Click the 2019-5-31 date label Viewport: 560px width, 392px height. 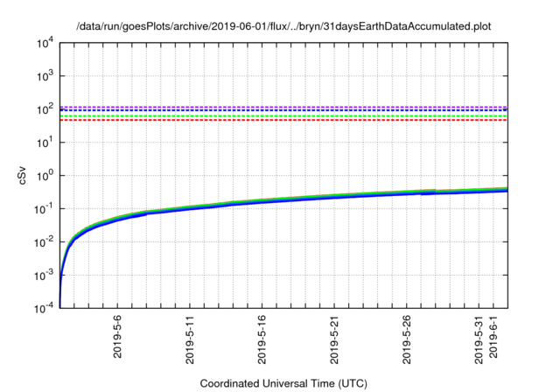pyautogui.click(x=479, y=339)
